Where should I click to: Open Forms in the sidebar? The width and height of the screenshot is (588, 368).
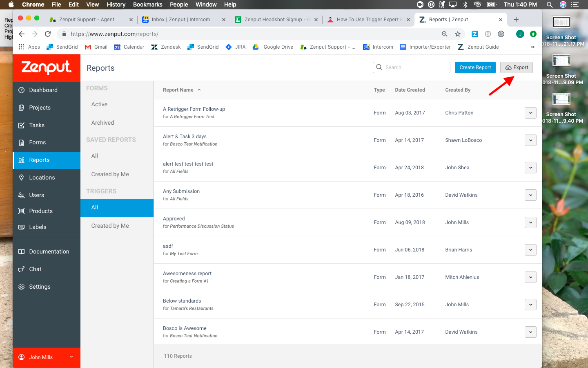tap(47, 142)
